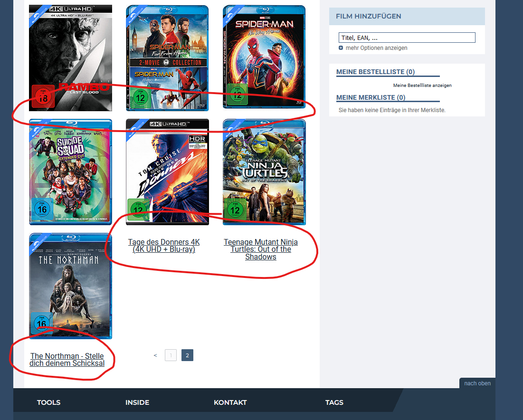Click the Sie haben keine Einträge in Ihrer Merkliste text
Image resolution: width=523 pixels, height=420 pixels.
coord(392,110)
